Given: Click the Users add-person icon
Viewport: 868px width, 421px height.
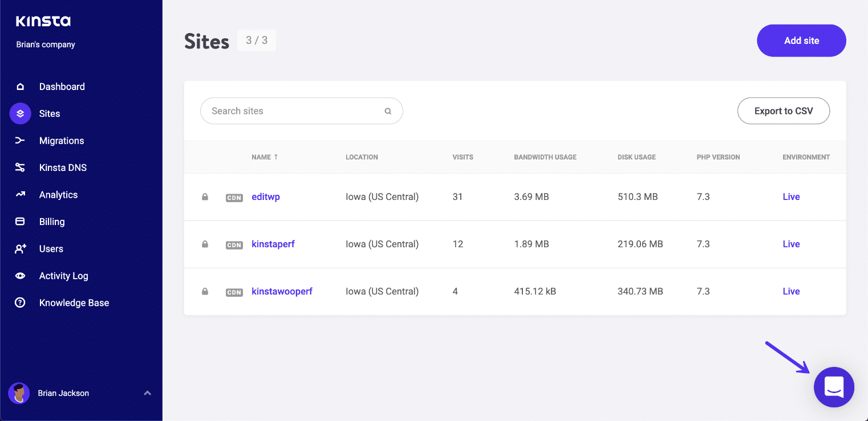Looking at the screenshot, I should click(20, 249).
